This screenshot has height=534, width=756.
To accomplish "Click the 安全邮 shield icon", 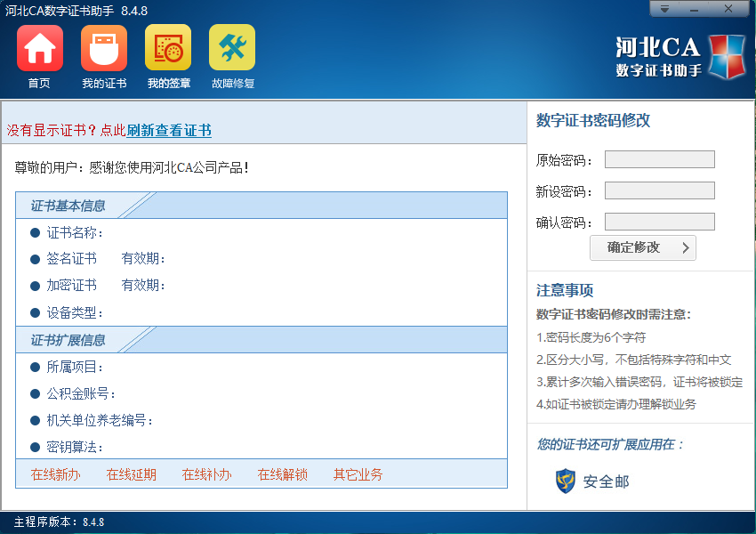I will (565, 481).
